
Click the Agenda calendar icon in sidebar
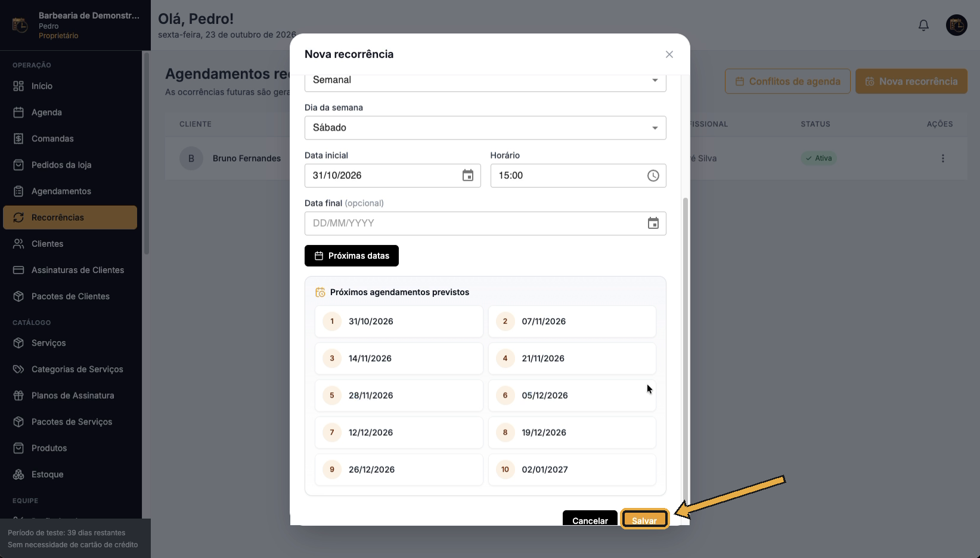18,112
